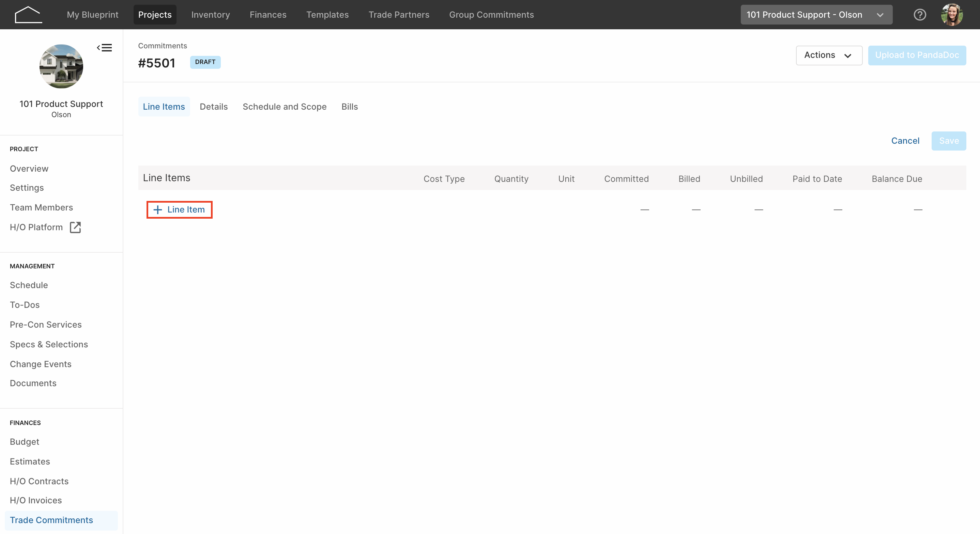Open H/O Invoices
The height and width of the screenshot is (534, 980).
click(x=36, y=500)
